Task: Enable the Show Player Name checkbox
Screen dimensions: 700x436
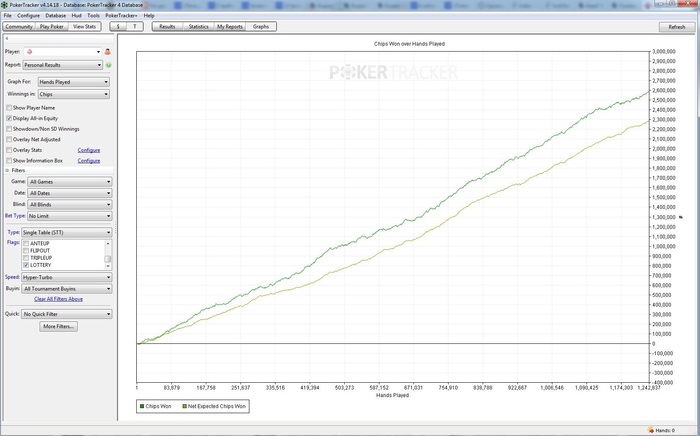Action: coord(9,107)
